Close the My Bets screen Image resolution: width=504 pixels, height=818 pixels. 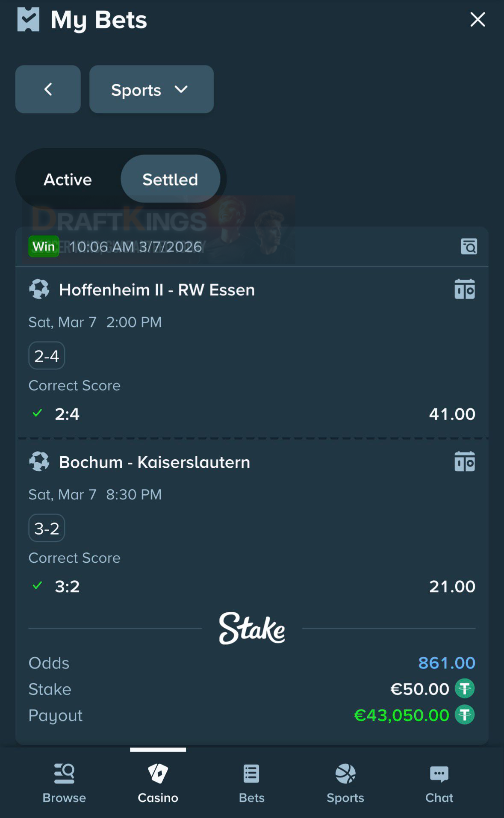coord(477,19)
